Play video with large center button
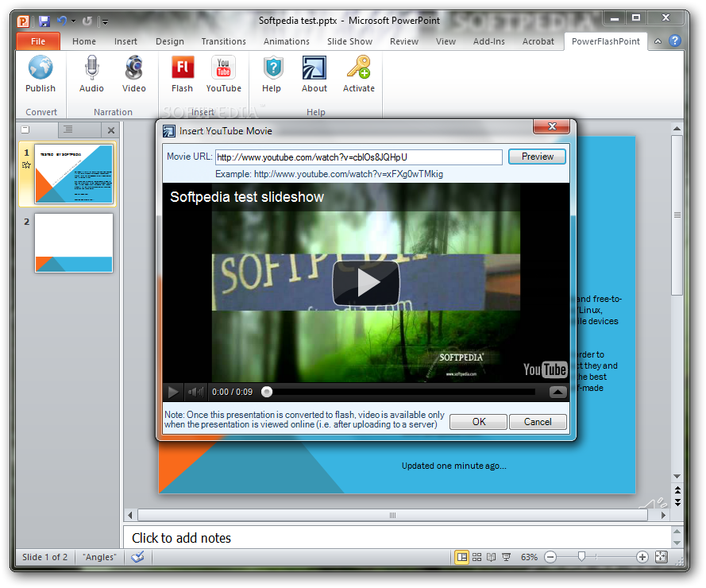Image resolution: width=706 pixels, height=588 pixels. 365,283
